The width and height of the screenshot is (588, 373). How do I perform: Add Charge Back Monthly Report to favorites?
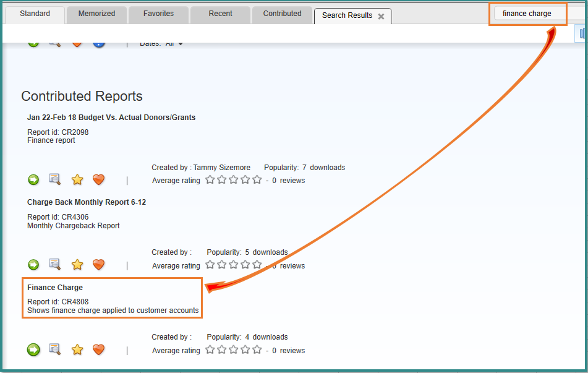tap(99, 265)
